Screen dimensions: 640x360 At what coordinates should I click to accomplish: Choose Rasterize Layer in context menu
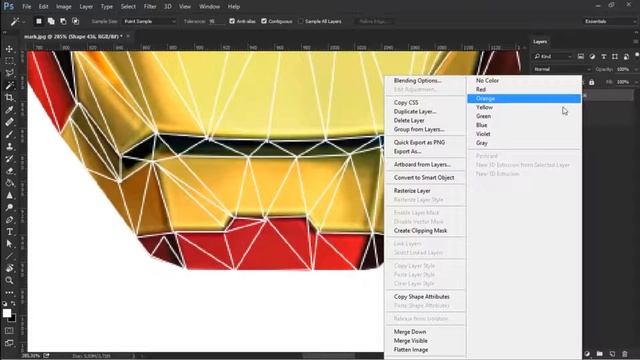412,191
